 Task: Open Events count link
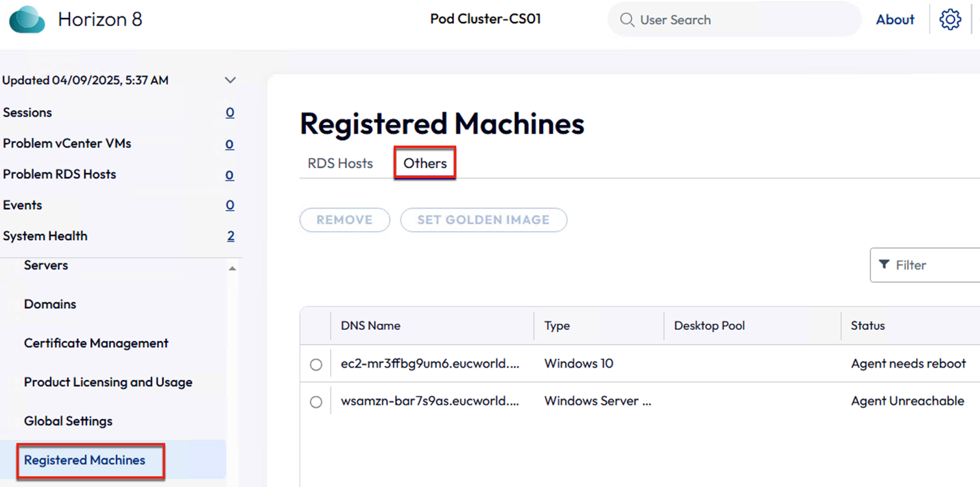230,205
